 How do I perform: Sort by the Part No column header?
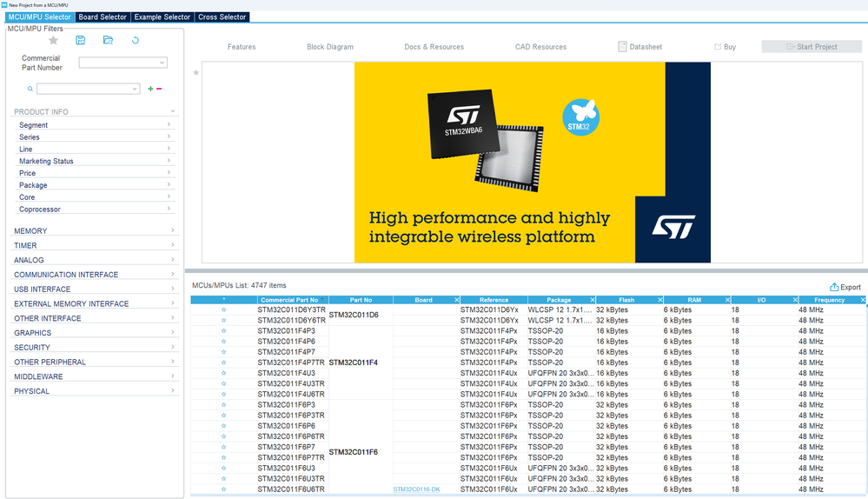pos(361,300)
